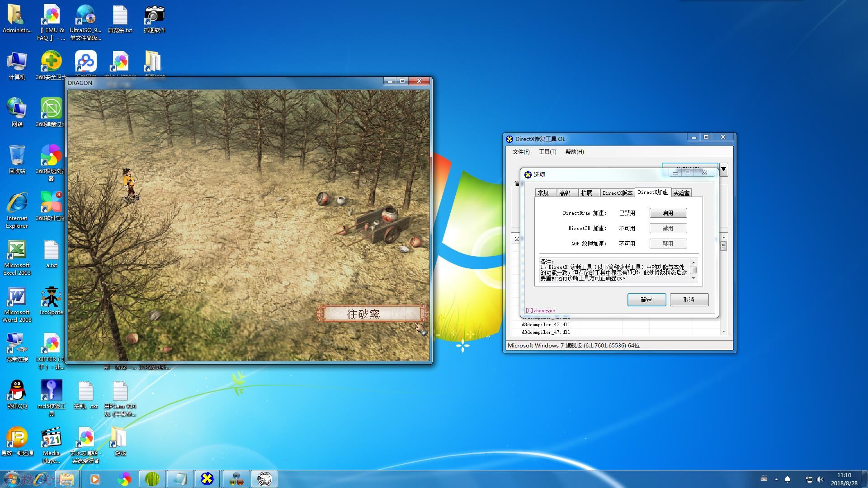
Task: Open the a.txt file on desktop
Action: 51,254
